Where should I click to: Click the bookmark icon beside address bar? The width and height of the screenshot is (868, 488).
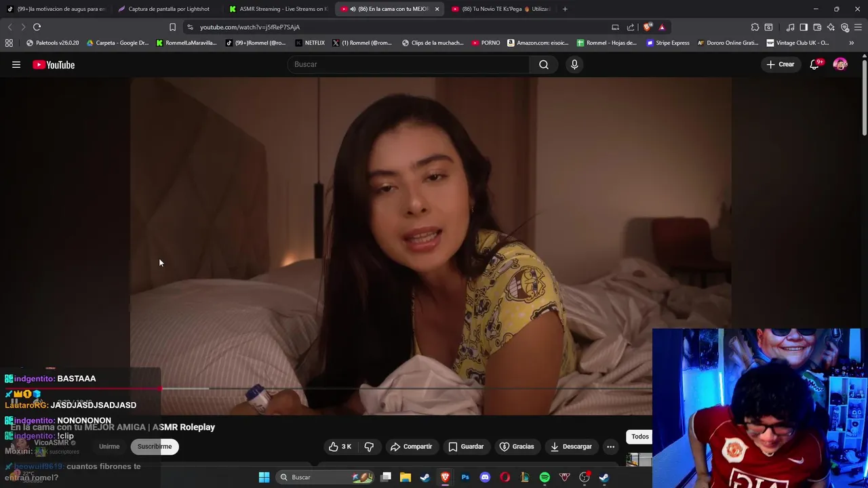tap(172, 27)
